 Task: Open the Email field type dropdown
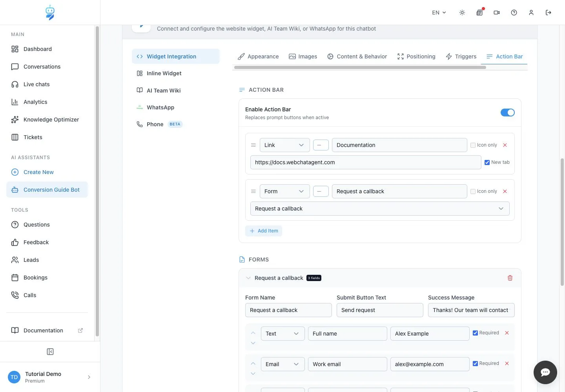click(283, 364)
